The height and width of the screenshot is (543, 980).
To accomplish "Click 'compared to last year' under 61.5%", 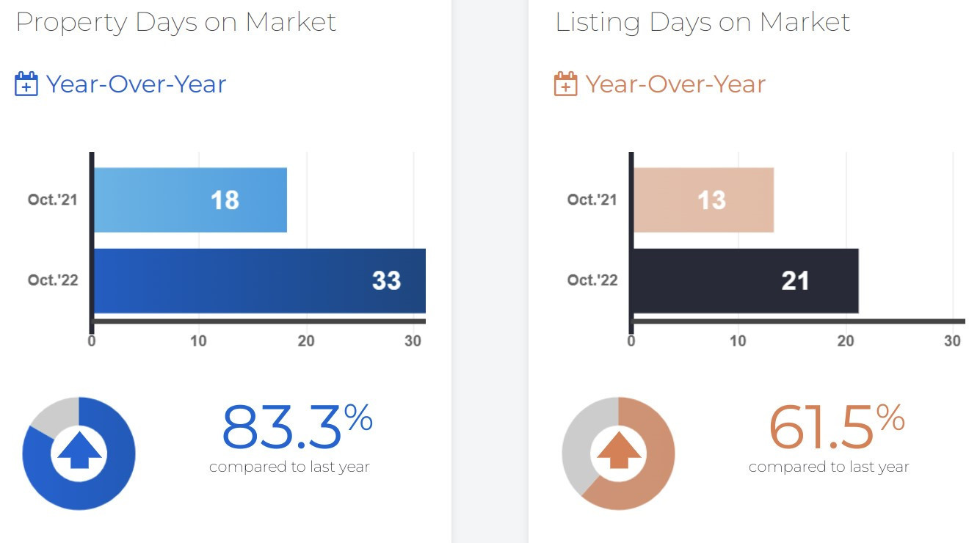I will click(829, 467).
